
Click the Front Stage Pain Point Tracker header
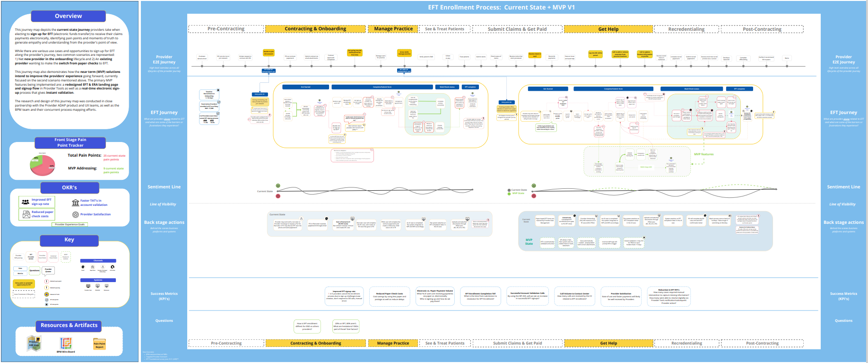click(x=70, y=142)
